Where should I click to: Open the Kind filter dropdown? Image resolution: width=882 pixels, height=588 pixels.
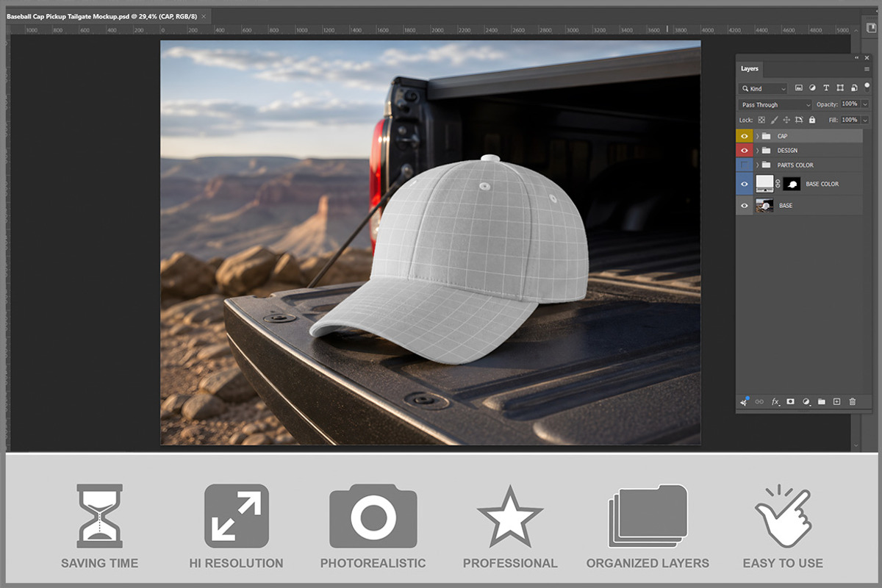[763, 88]
